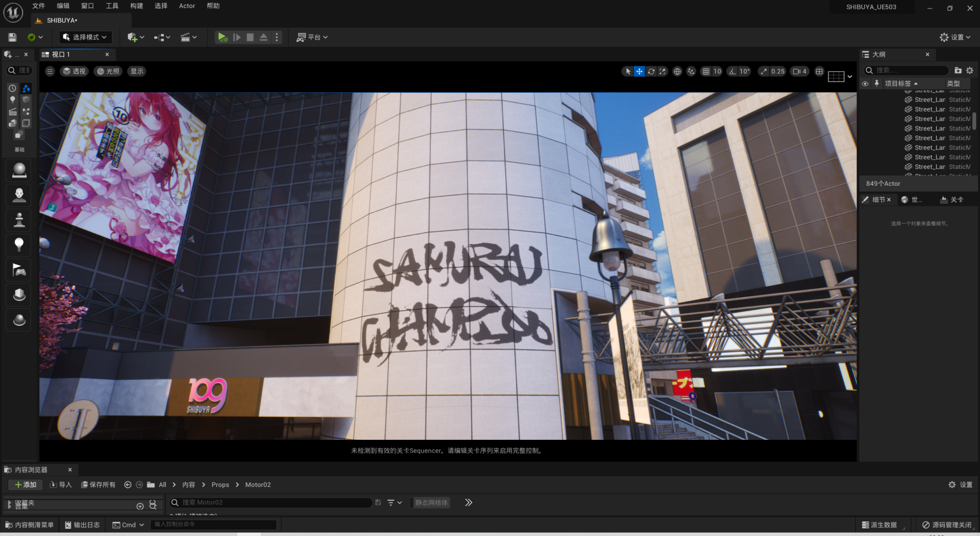The height and width of the screenshot is (536, 980).
Task: Open the Cmd console type dropdown
Action: click(x=128, y=525)
